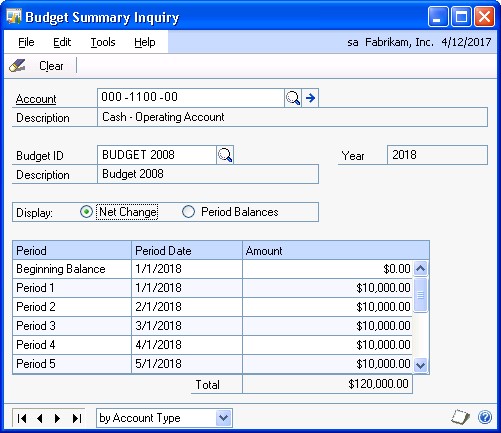Click the period list scrollbar thumb
The width and height of the screenshot is (501, 433).
[x=421, y=295]
